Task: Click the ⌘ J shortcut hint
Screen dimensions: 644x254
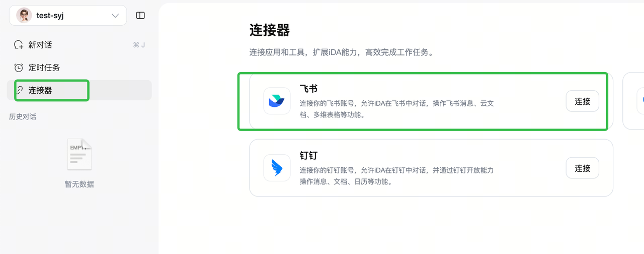Action: tap(139, 45)
